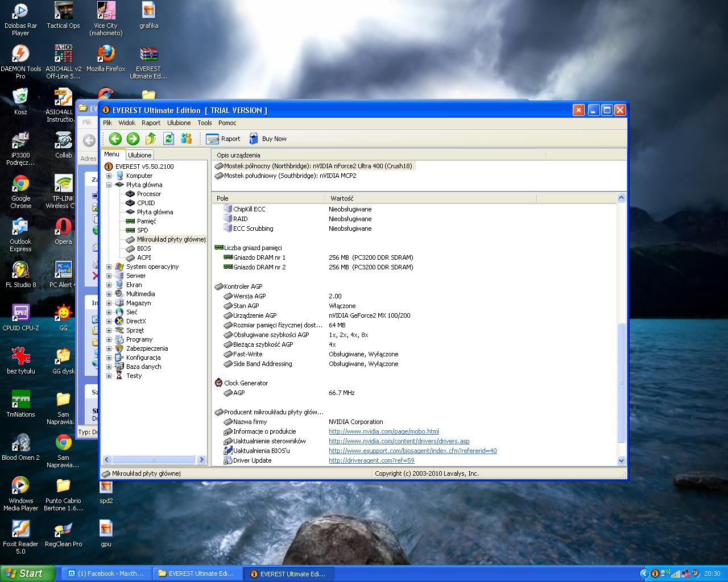Select Northbridge nForce2 Ultra 400 device row
Viewport: 728px width, 582px height.
[x=317, y=166]
